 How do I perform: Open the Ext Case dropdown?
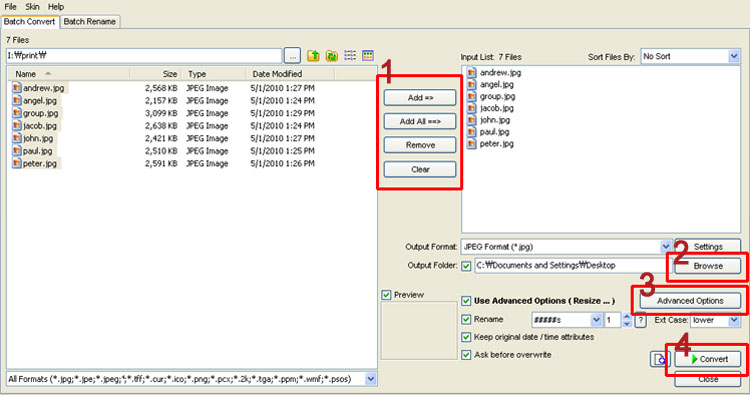pos(734,320)
